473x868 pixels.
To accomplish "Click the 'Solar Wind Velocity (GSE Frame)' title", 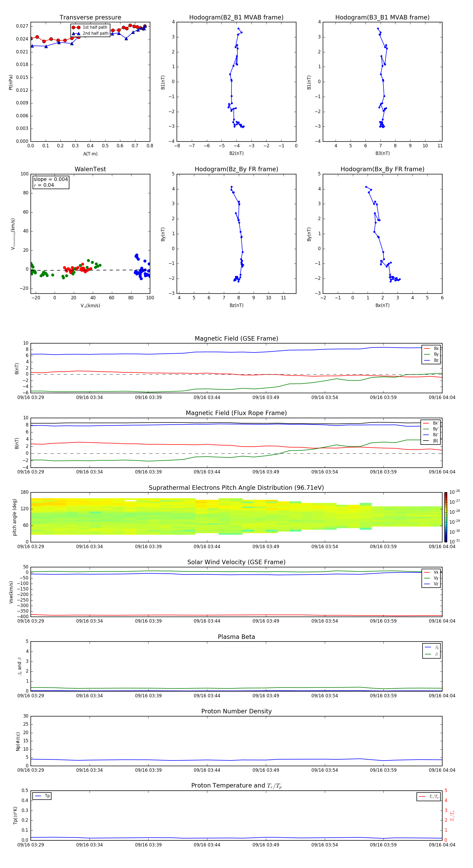I will 236,562.
